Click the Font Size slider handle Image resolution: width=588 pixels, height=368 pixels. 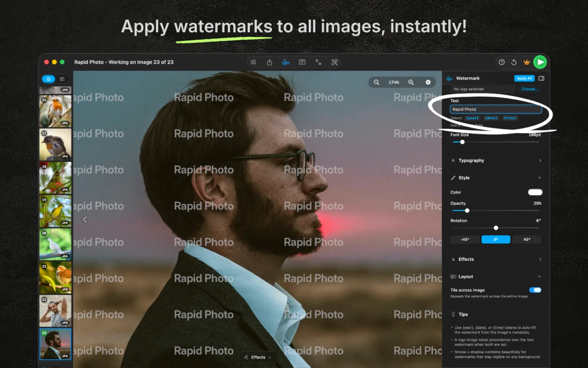click(x=463, y=142)
